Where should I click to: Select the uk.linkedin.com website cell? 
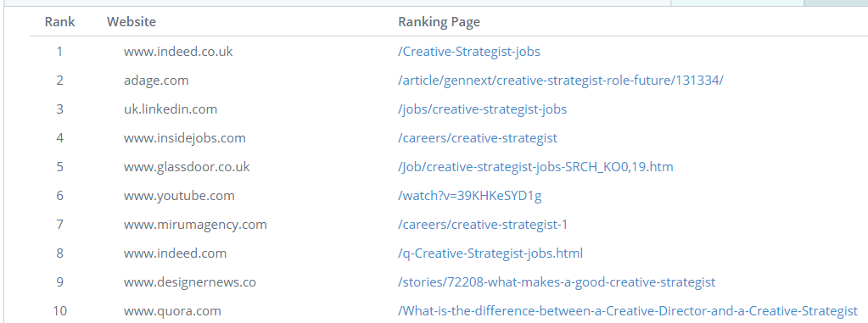pos(171,109)
